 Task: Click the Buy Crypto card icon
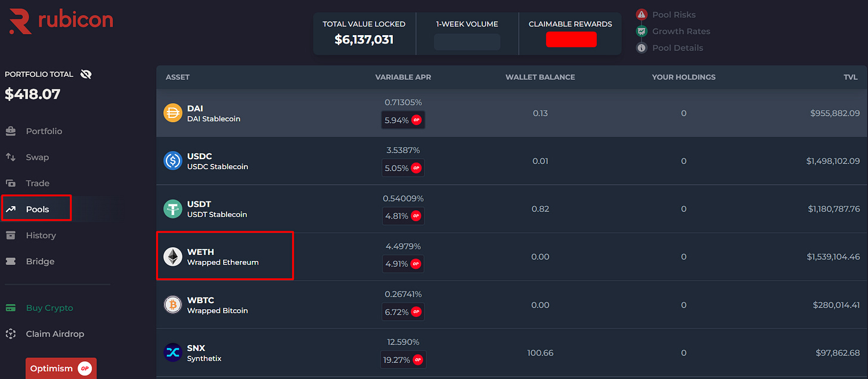point(11,308)
